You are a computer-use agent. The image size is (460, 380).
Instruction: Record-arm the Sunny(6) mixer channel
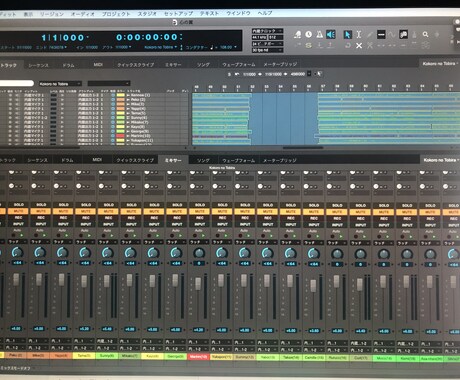tap(108, 218)
